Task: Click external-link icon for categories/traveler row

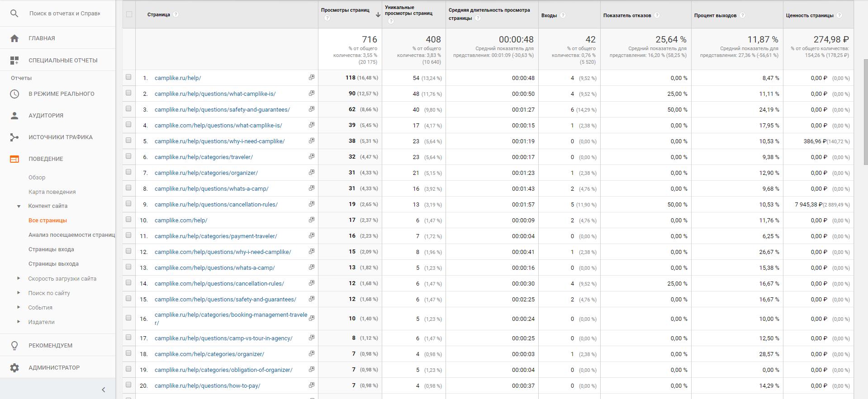Action: coord(312,157)
